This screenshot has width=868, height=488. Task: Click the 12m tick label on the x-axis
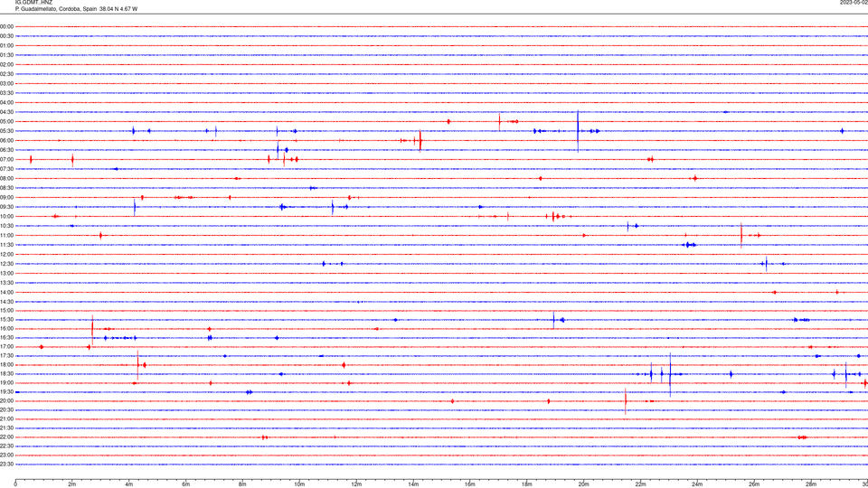tap(356, 484)
